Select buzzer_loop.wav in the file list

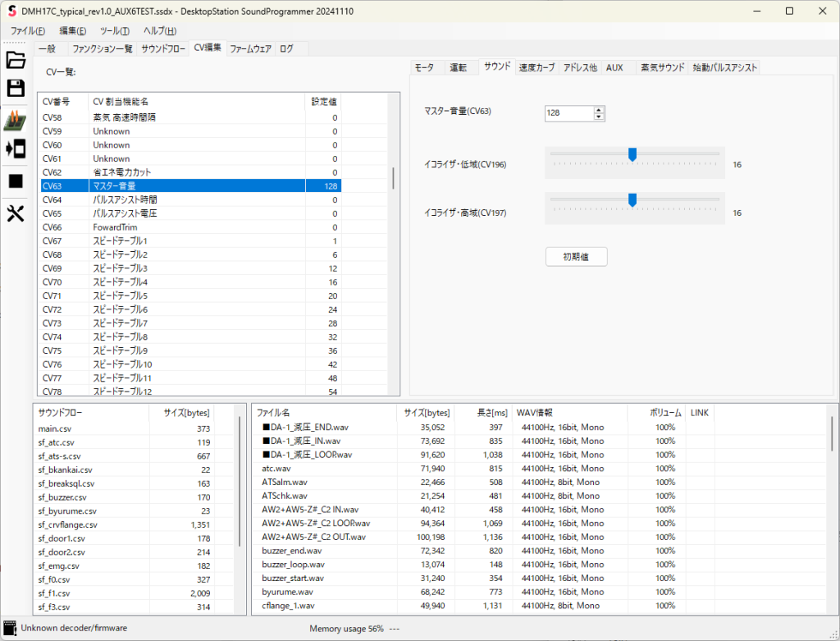click(x=293, y=565)
